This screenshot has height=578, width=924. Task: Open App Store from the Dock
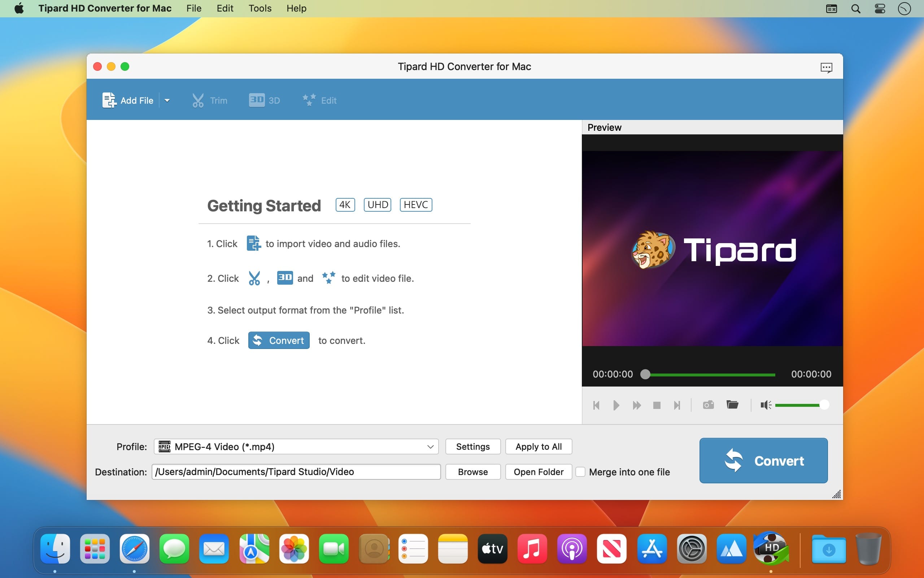click(x=652, y=549)
